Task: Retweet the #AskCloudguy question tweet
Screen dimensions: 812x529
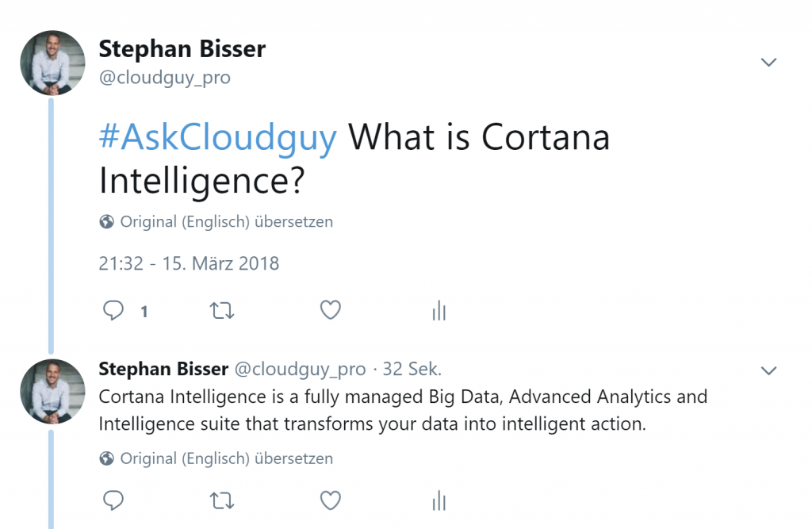Action: (222, 311)
